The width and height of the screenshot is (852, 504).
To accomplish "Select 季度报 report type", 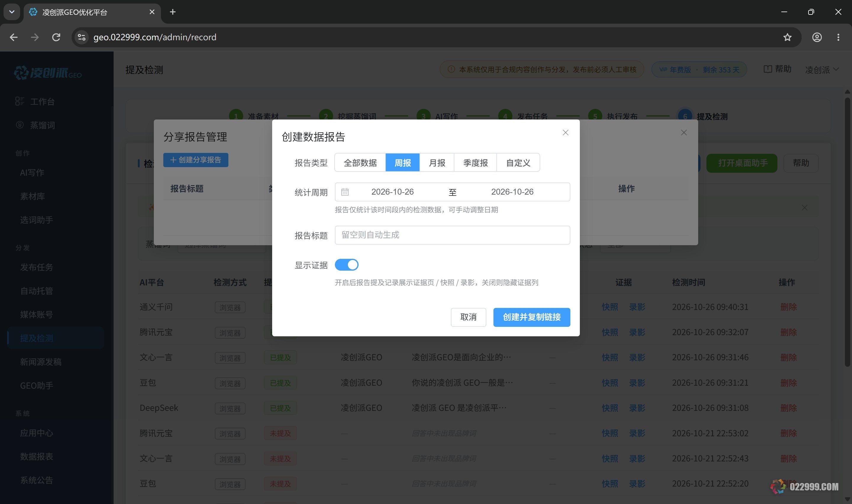I will (475, 163).
